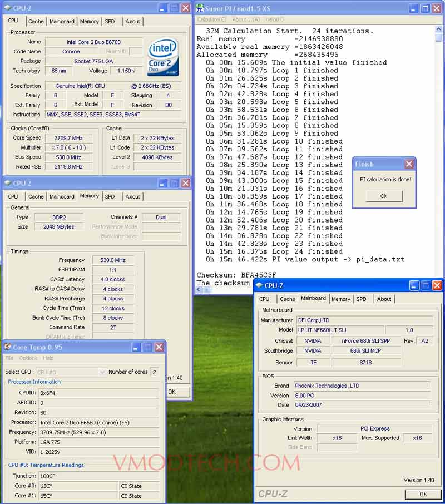Click the BIOS Date value 04/23/2007
This screenshot has height=504, width=445.
pos(362,405)
